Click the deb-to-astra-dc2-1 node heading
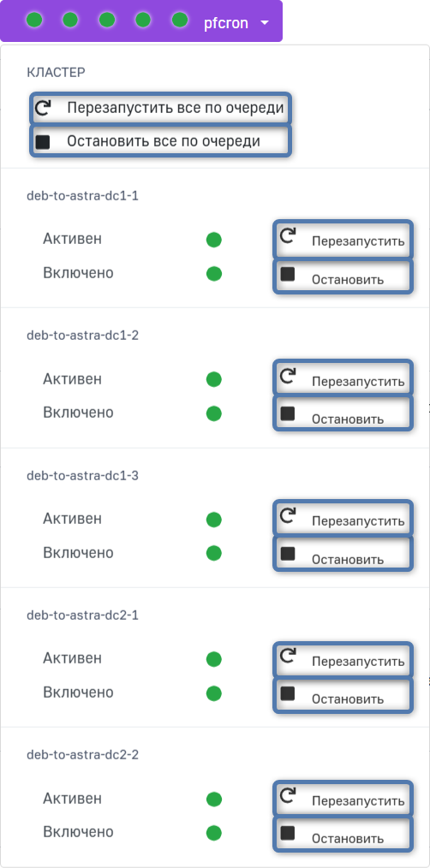The height and width of the screenshot is (868, 430). tap(82, 615)
